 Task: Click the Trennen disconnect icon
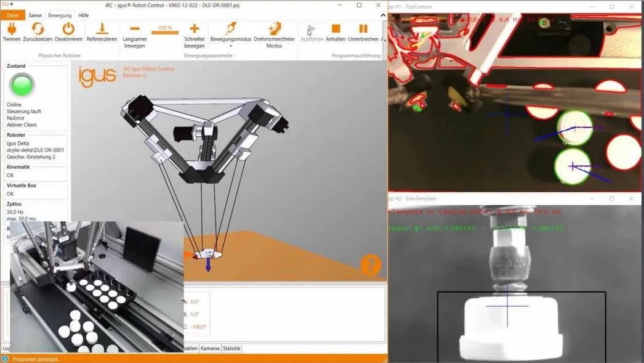(x=12, y=27)
